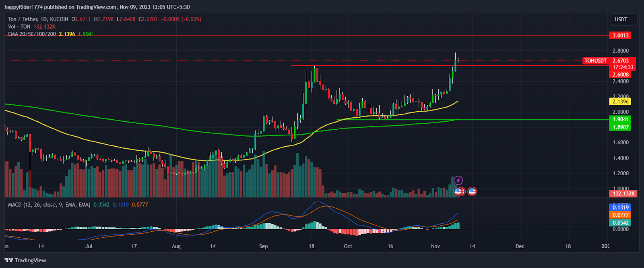Screen dimensions: 644x268
Task: Click the 1.4000 price axis tick
Action: pyautogui.click(x=620, y=158)
